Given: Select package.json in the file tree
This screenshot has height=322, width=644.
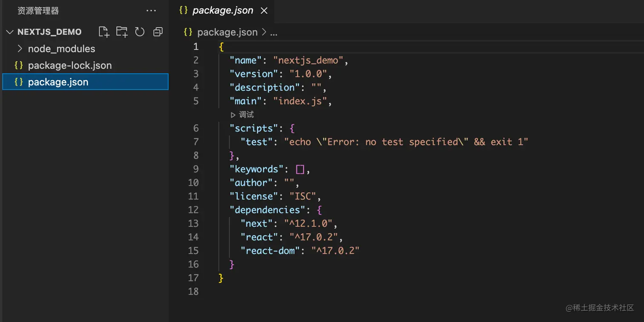Looking at the screenshot, I should tap(85, 82).
